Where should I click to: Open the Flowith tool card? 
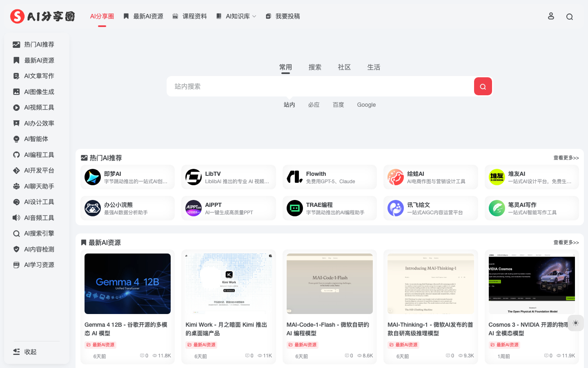(x=330, y=177)
